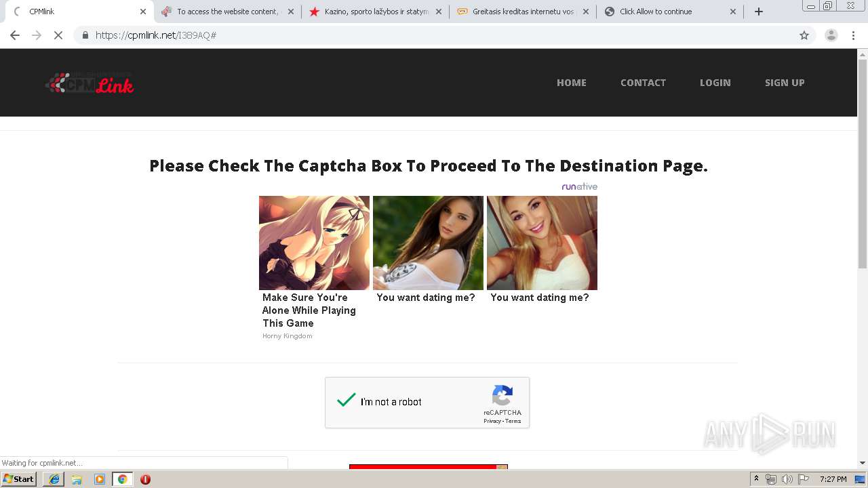Open the Windows Start menu
This screenshot has width=868, height=488.
(18, 479)
